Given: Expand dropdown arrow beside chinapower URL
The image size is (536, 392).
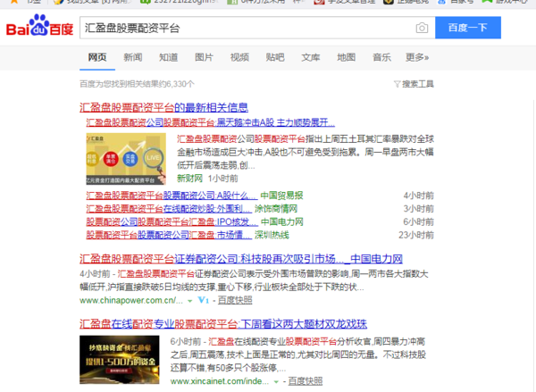Looking at the screenshot, I should [190, 301].
